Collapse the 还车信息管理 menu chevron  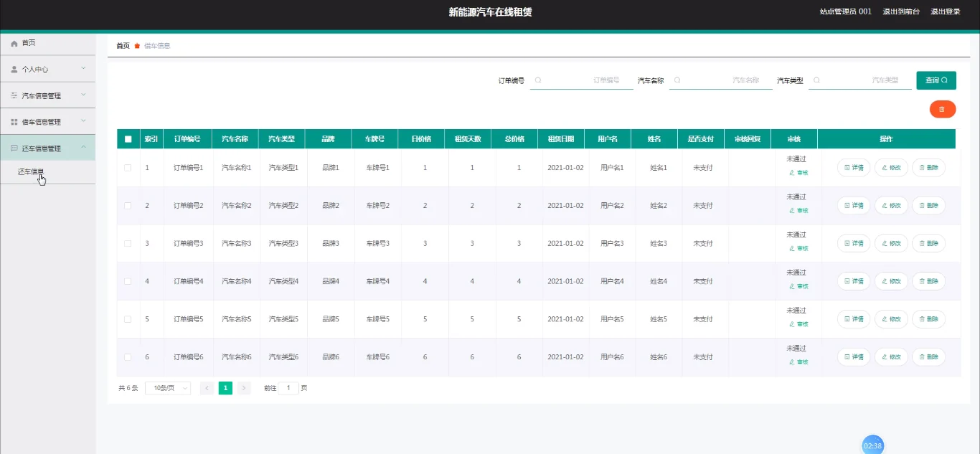(x=83, y=148)
